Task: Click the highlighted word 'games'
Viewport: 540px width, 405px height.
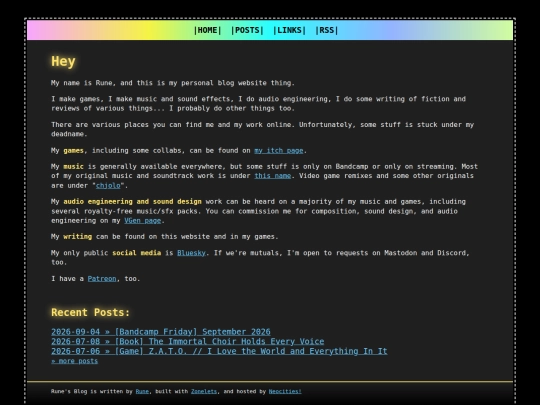Action: (73, 150)
